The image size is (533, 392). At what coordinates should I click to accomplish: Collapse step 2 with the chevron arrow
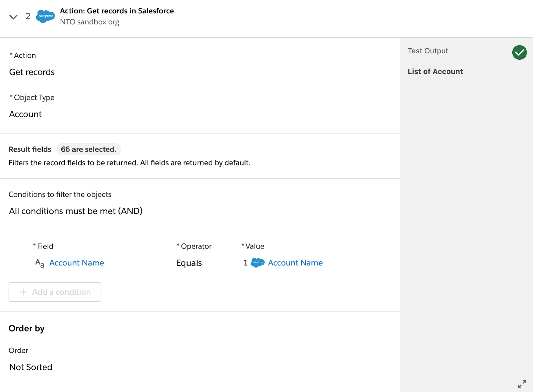tap(13, 17)
